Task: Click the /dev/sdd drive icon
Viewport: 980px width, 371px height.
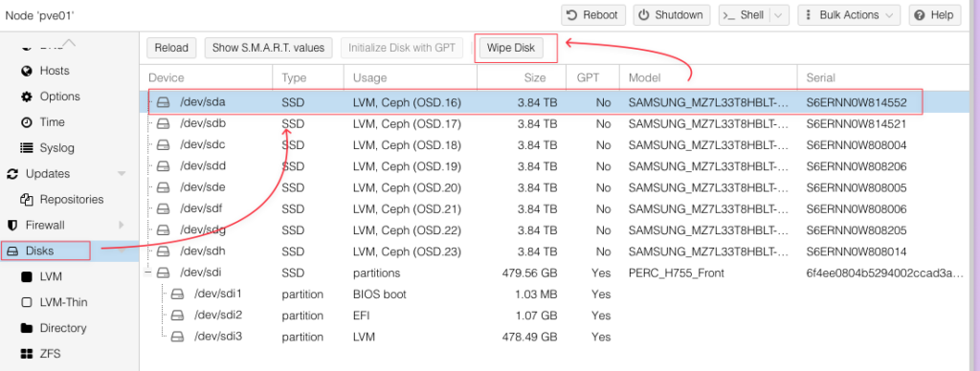Action: tap(163, 166)
